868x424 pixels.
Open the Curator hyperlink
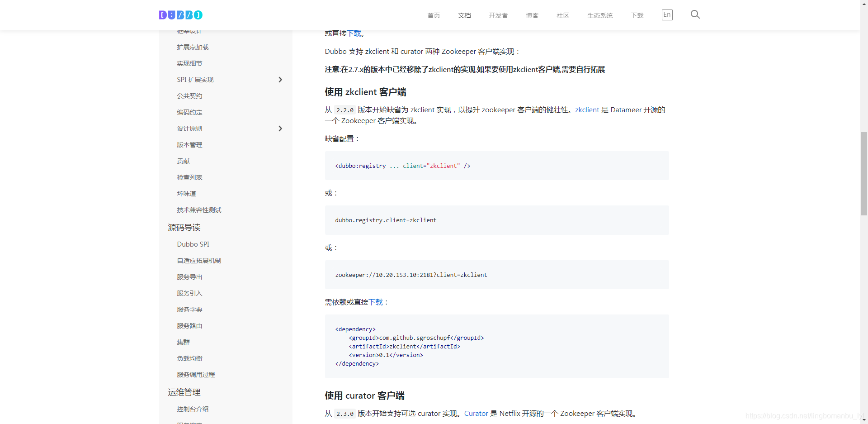click(476, 414)
